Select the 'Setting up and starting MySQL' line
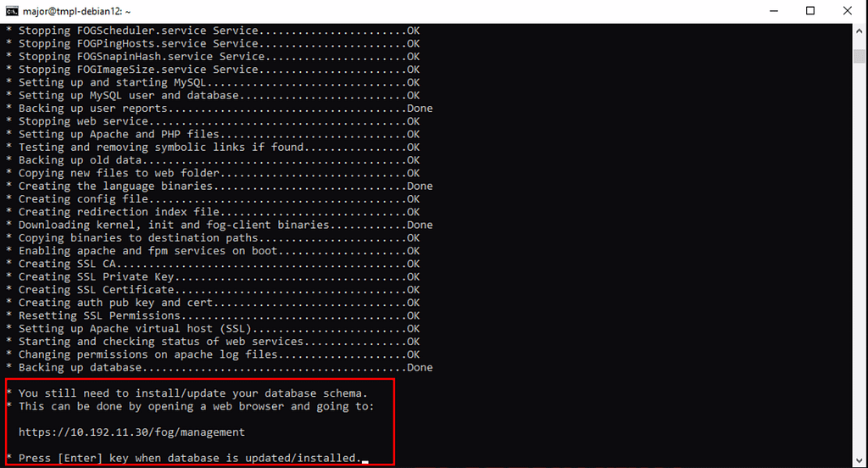 [x=213, y=82]
